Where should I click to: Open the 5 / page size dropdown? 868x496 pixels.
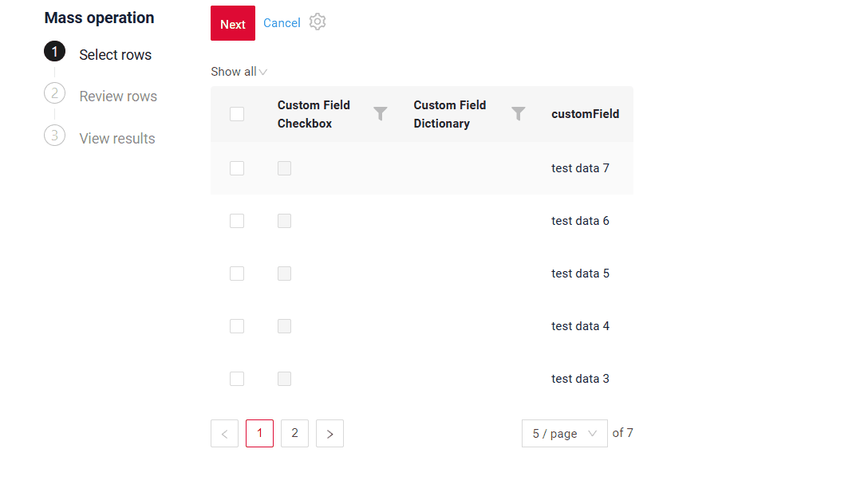click(x=564, y=434)
